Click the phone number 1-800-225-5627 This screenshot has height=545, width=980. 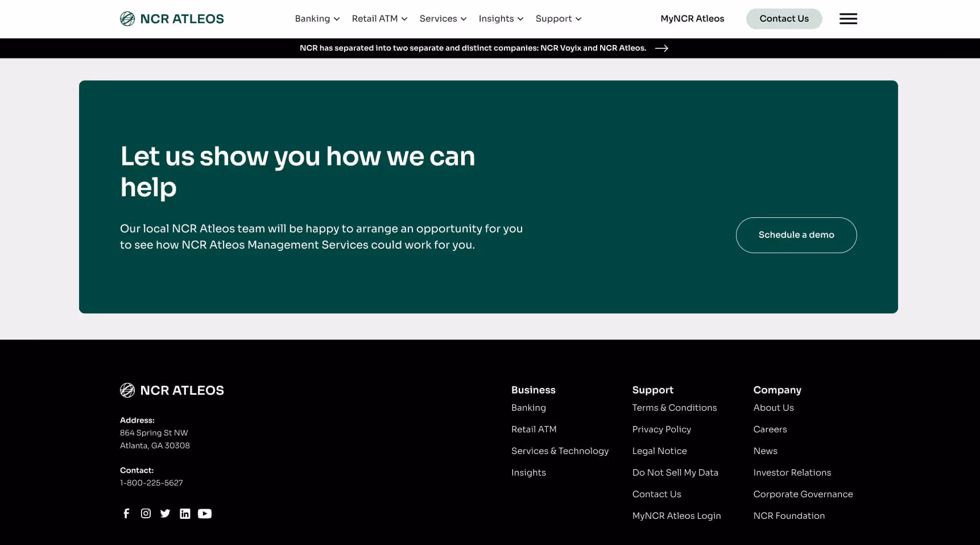click(x=151, y=483)
